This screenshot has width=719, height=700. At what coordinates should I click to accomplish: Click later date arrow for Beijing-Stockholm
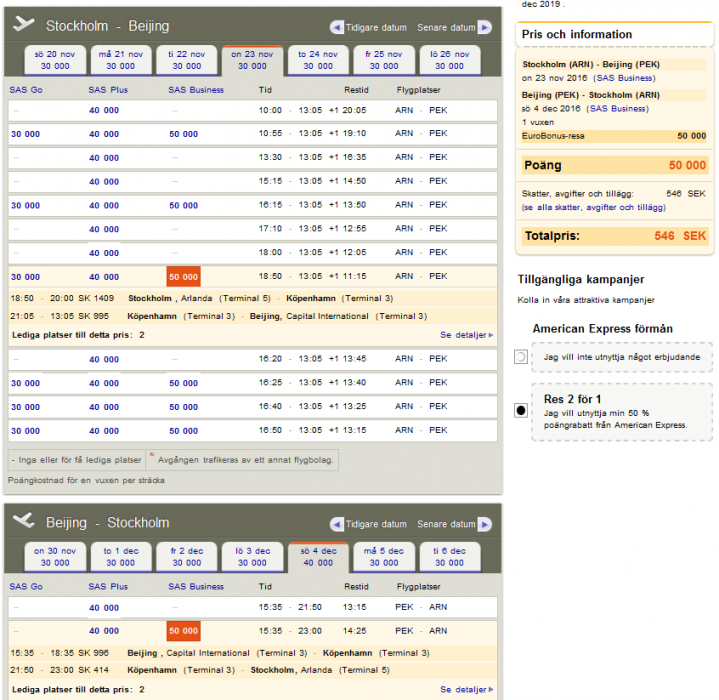click(x=485, y=524)
